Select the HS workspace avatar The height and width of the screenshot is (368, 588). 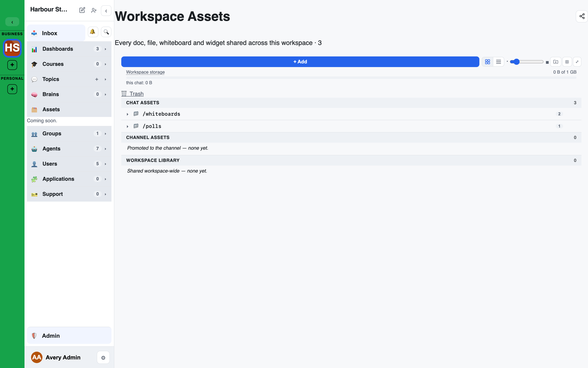(x=12, y=48)
